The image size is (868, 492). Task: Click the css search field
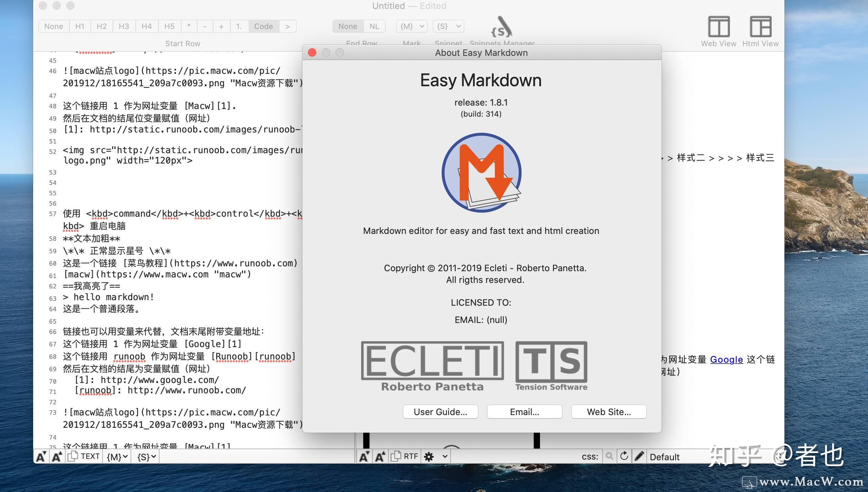(x=610, y=456)
